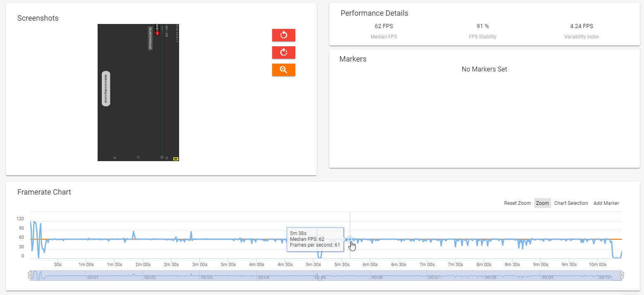Grab the right range slider handle
This screenshot has width=644, height=295.
(622, 275)
